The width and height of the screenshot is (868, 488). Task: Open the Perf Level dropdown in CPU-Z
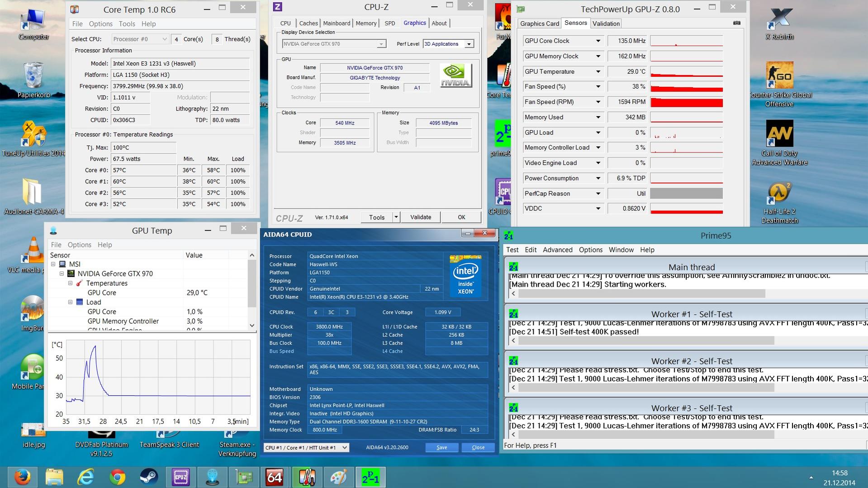pos(448,44)
